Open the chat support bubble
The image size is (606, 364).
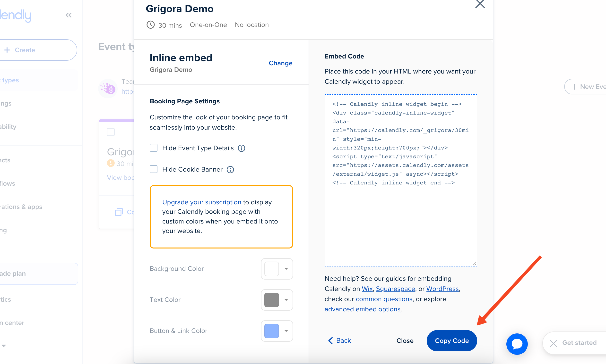tap(517, 344)
